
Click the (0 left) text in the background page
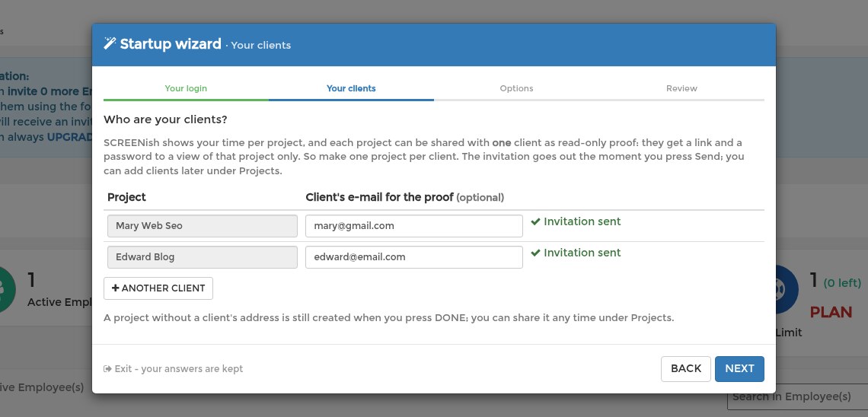[842, 283]
